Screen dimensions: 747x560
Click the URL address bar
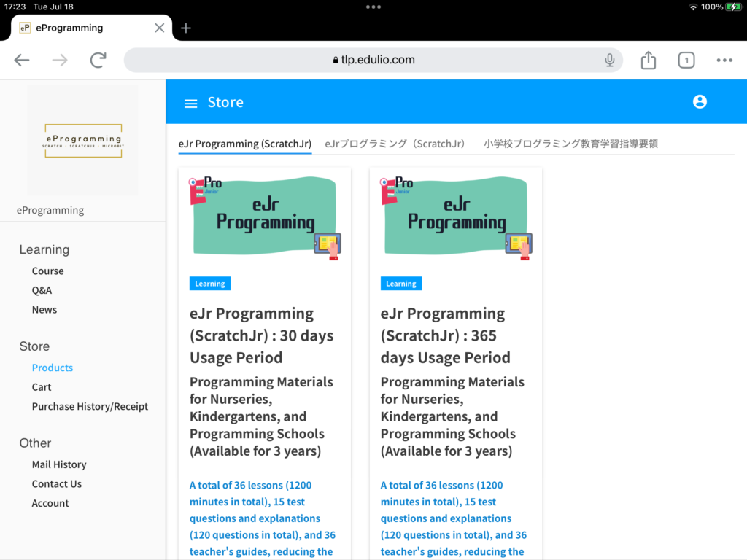[x=373, y=60]
